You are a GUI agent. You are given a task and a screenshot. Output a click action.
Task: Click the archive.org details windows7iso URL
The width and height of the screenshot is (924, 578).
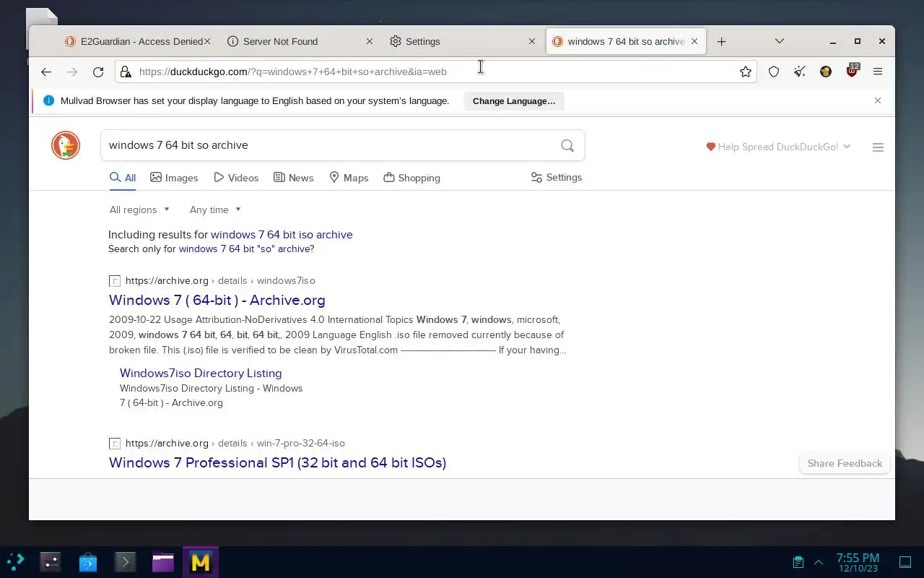pos(220,281)
